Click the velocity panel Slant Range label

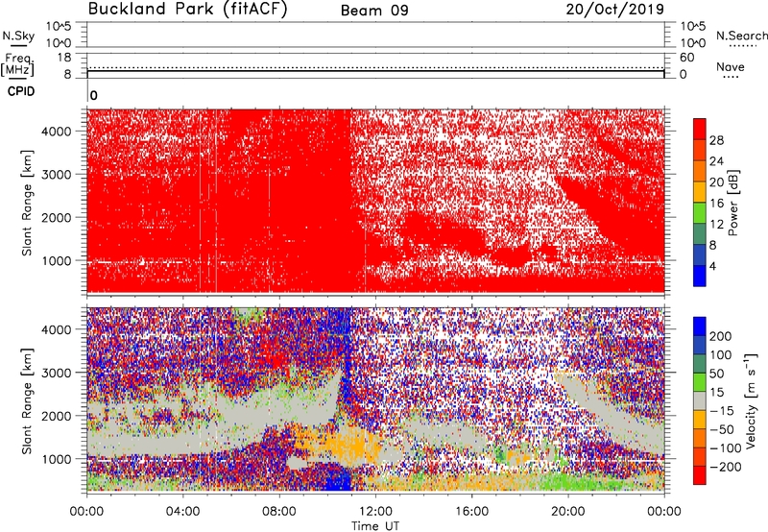27,401
